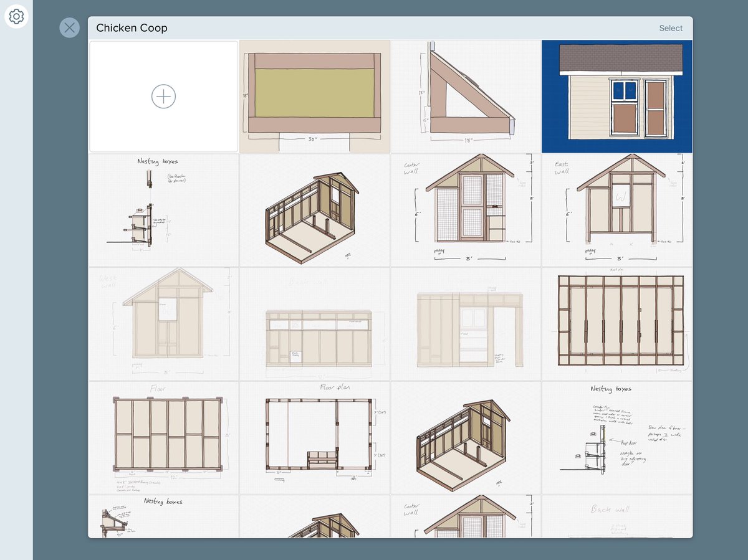Screen dimensions: 748x560
Task: Open the bottom-row Nesting boxes drawing
Action: pos(163,516)
